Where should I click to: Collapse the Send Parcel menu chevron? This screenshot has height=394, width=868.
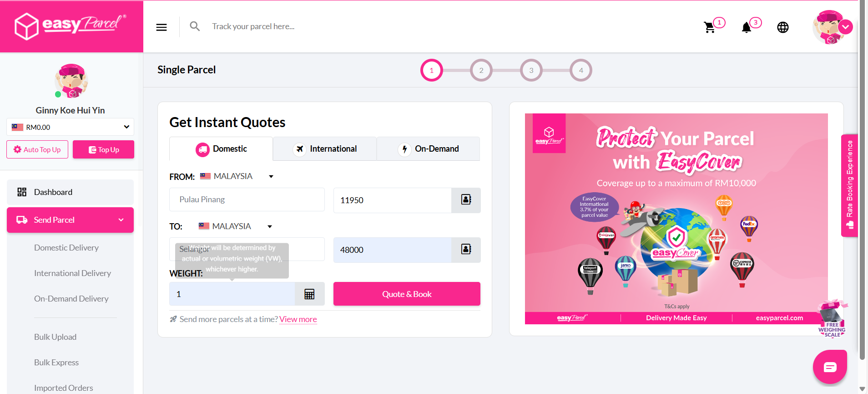(121, 220)
